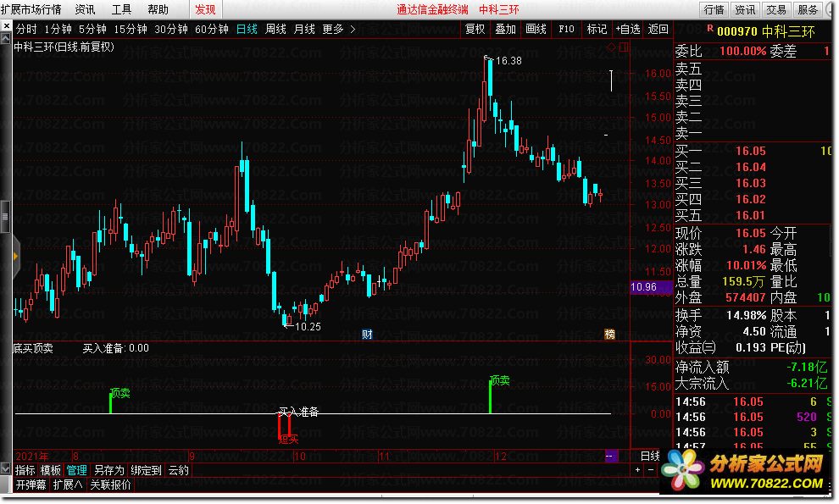Click the left scrollbar thumb handle

[x=5, y=216]
